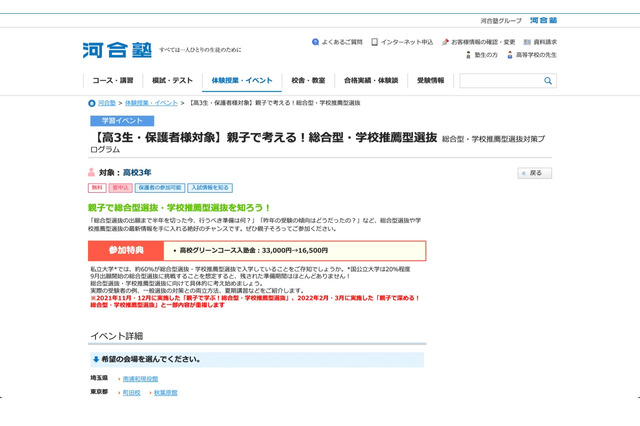Viewport: 640px width, 426px height.
Task: Click the pencil icon beside お客様情報の確認・変更
Action: (445, 42)
